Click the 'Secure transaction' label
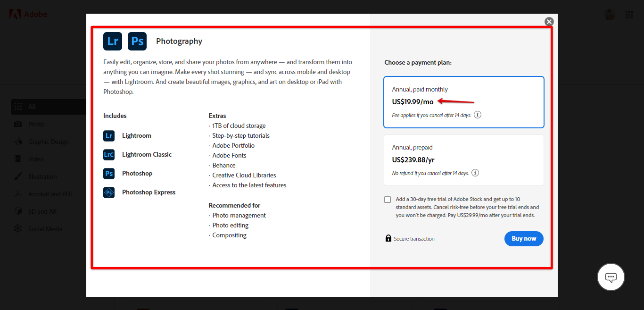The width and height of the screenshot is (644, 310). (414, 239)
